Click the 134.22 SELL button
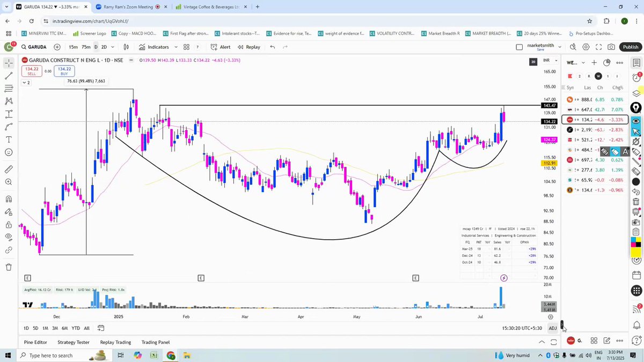Viewport: 644px width, 362px height. pyautogui.click(x=32, y=71)
